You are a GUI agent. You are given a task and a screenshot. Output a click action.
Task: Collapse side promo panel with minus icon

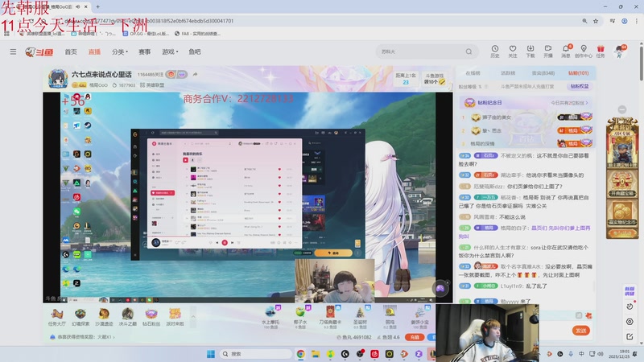point(622,109)
